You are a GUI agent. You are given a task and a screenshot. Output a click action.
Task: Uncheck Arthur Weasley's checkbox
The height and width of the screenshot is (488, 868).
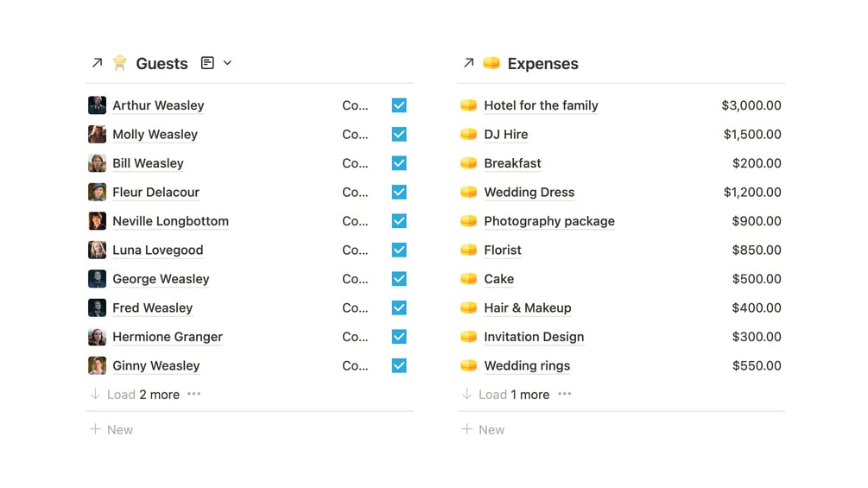click(x=399, y=105)
